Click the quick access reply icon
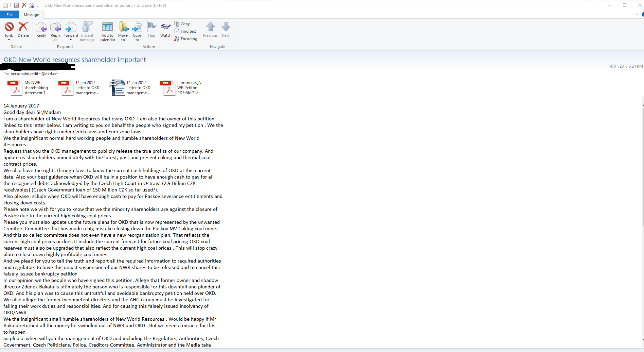 [x=32, y=5]
